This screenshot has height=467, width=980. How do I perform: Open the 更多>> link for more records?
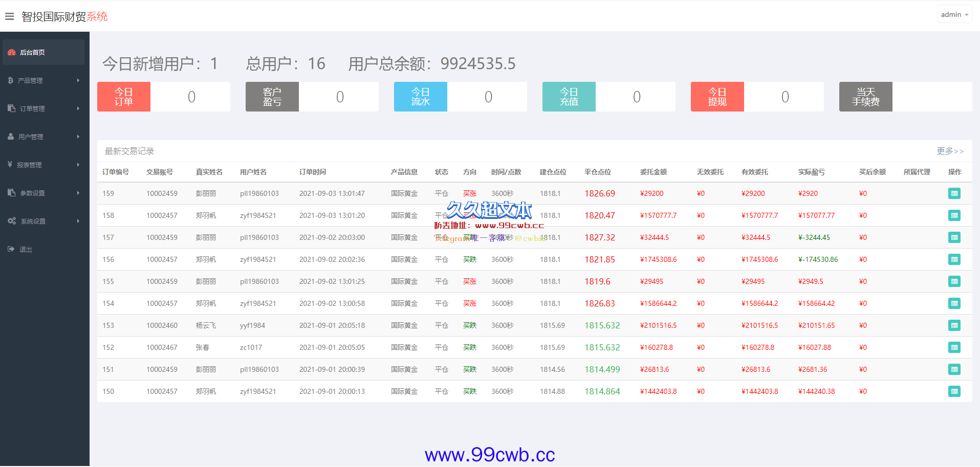(950, 151)
